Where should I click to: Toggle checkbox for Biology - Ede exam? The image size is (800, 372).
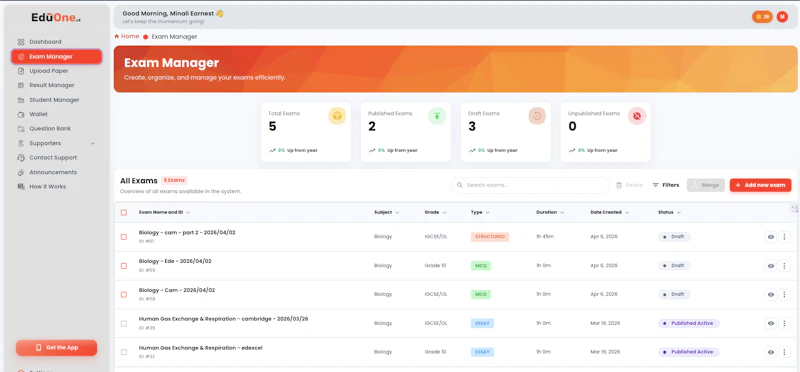124,266
